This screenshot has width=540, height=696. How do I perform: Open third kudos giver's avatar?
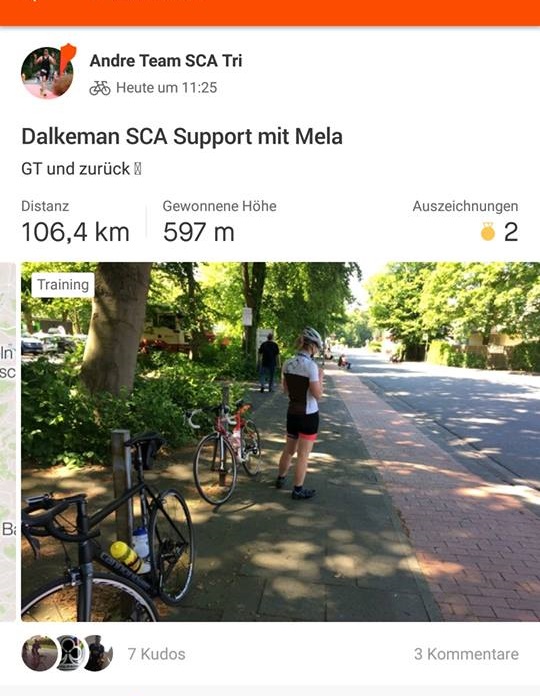[99, 653]
